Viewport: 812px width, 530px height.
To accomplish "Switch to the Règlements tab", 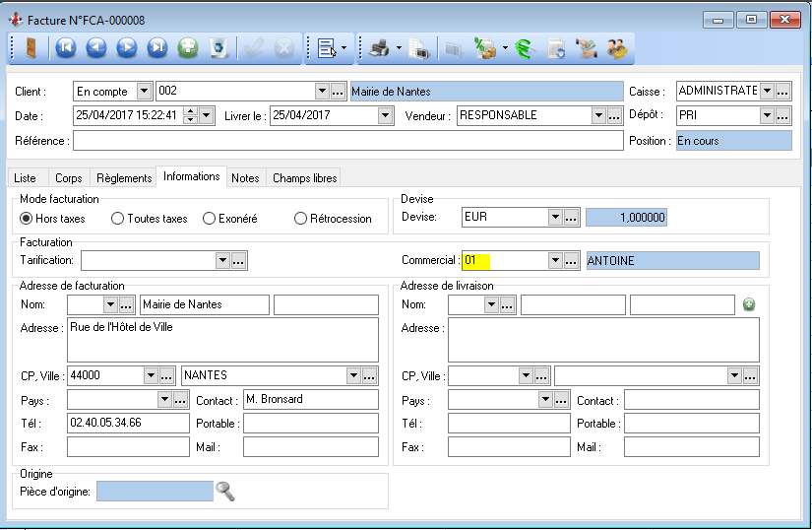I will tap(124, 178).
